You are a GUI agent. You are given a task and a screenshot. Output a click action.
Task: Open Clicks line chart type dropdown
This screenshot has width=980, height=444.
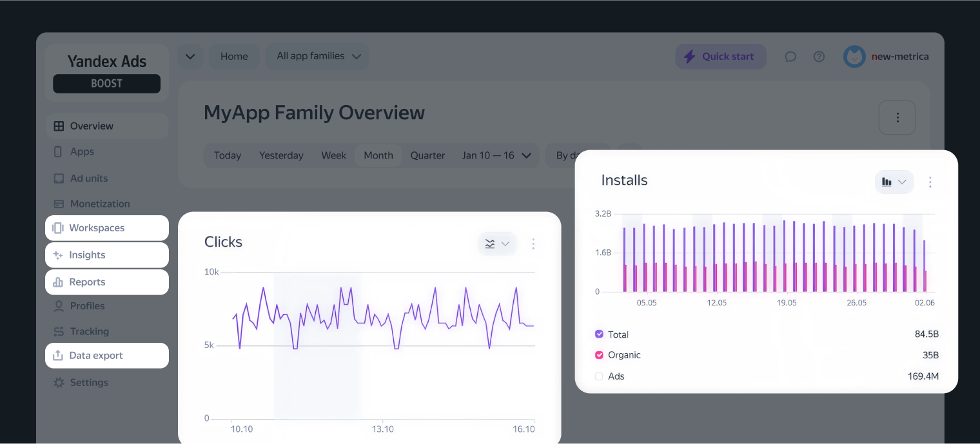pos(497,244)
